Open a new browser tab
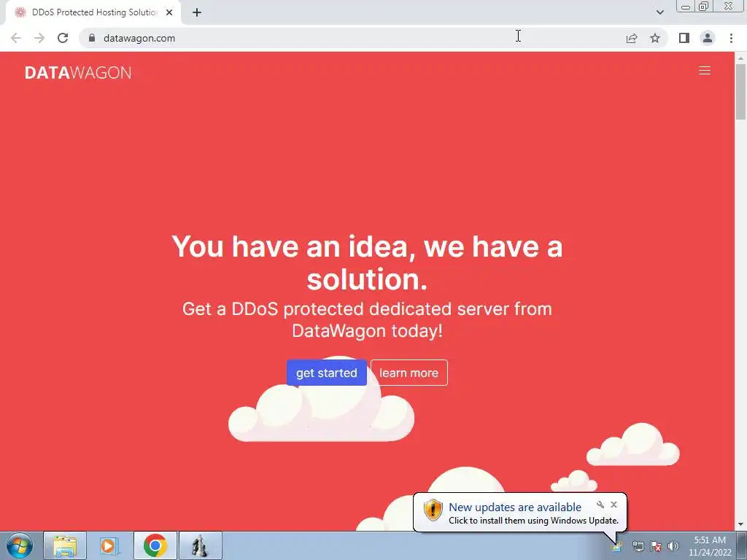 click(x=197, y=12)
